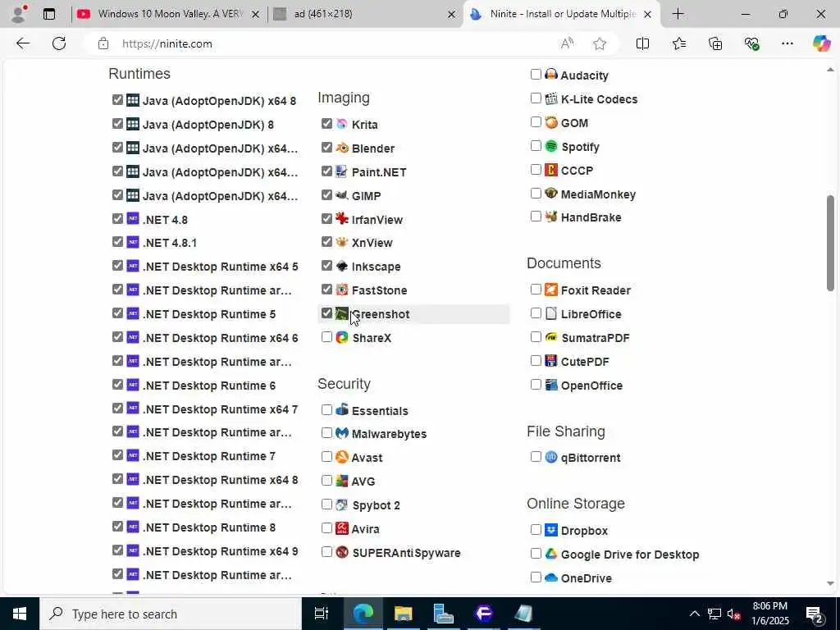Enable the Malwarebytes checkbox

[326, 432]
